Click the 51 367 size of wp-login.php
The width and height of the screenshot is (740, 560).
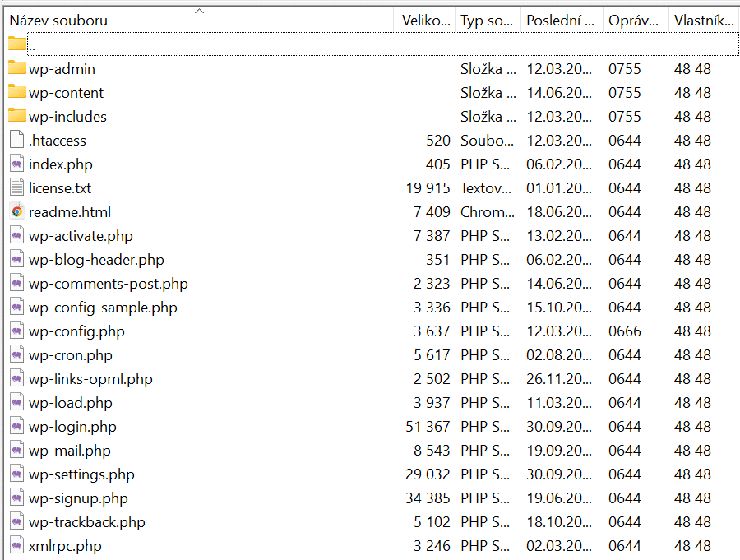(x=428, y=427)
